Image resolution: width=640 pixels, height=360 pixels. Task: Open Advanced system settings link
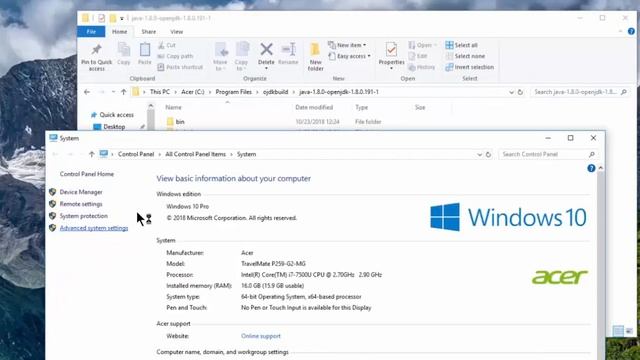click(x=94, y=228)
